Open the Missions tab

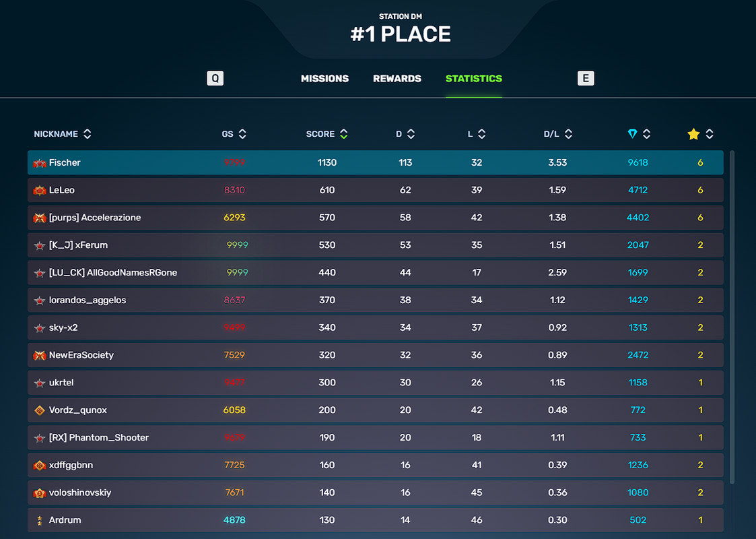pos(324,78)
